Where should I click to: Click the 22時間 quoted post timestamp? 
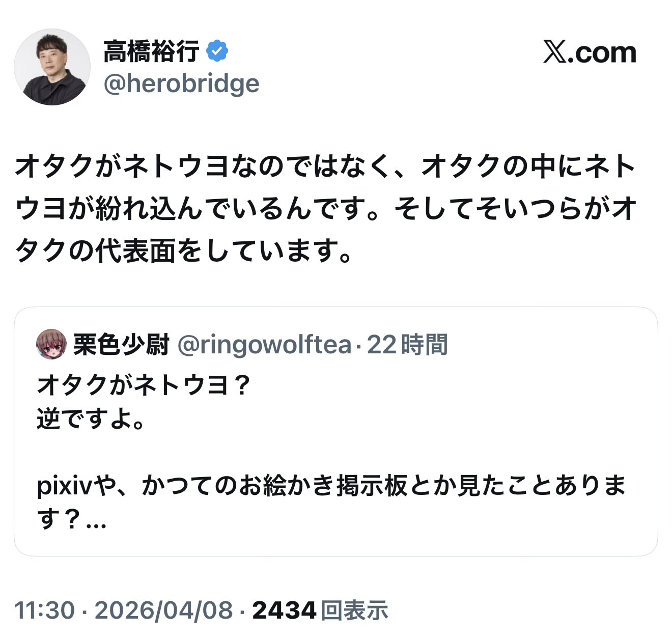coord(407,345)
